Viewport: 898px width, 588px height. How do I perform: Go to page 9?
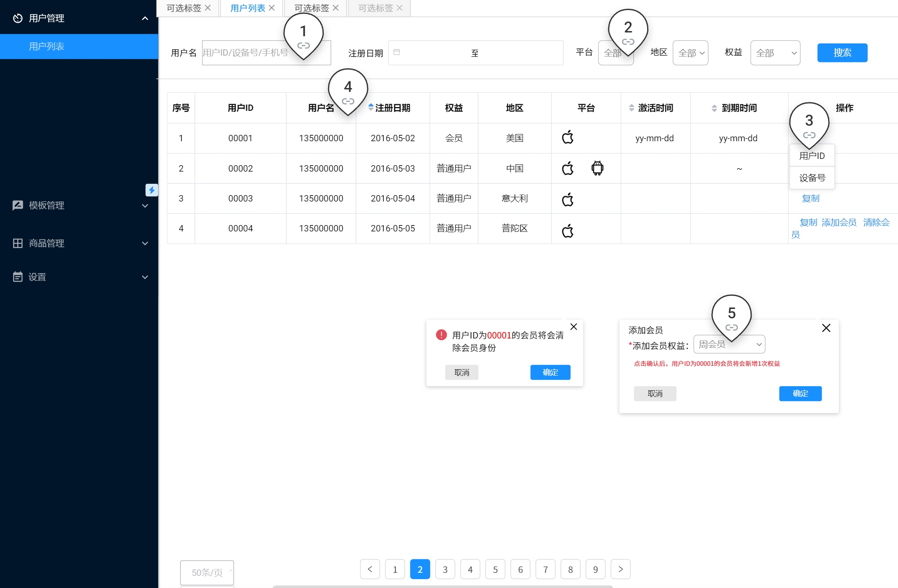[596, 569]
